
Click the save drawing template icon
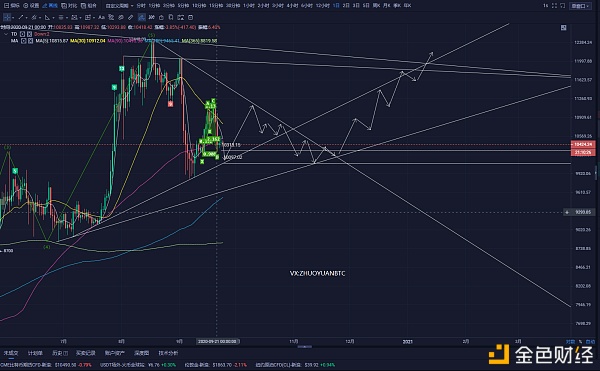[180, 17]
